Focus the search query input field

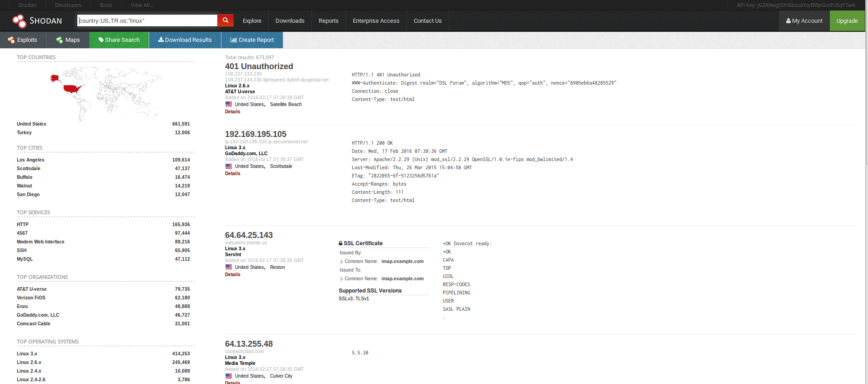click(147, 20)
